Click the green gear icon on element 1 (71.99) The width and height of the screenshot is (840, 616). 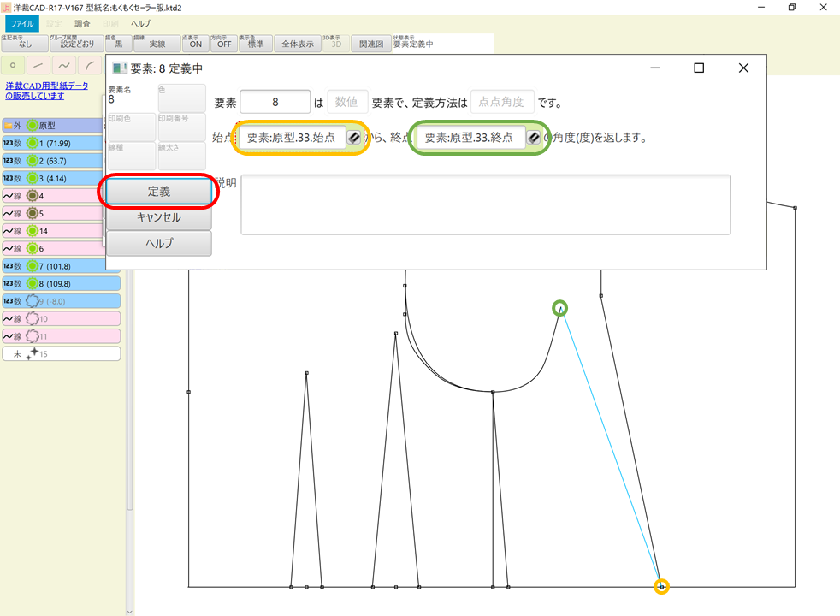click(x=33, y=143)
